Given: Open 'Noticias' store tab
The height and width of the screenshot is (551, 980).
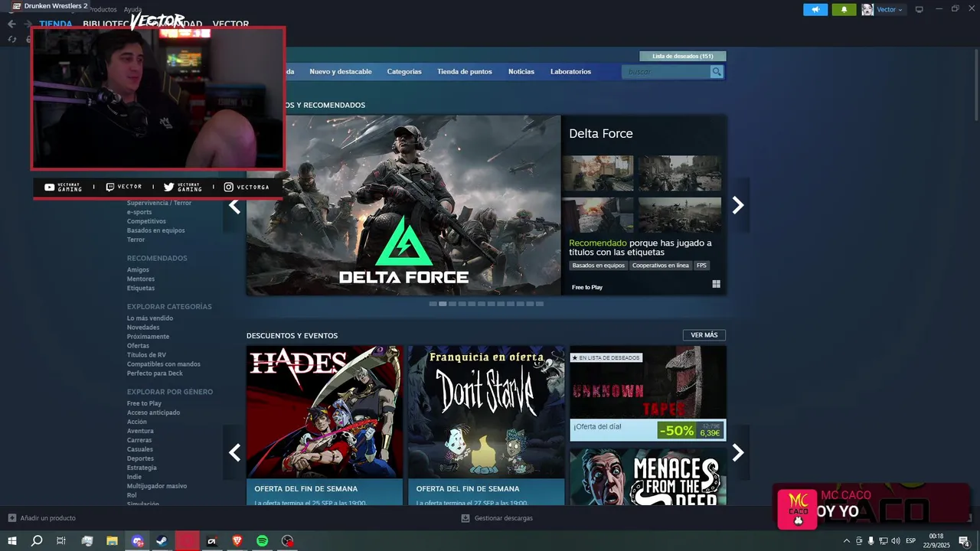Looking at the screenshot, I should click(x=521, y=71).
